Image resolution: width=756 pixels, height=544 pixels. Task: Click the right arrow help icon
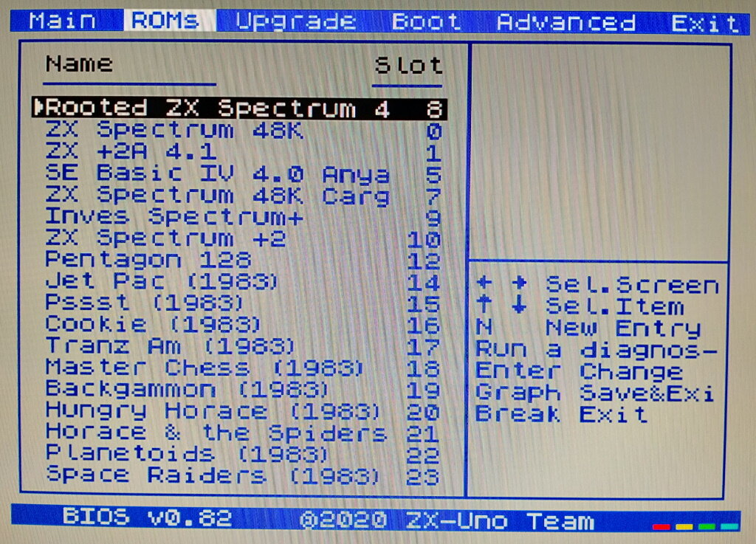(519, 283)
